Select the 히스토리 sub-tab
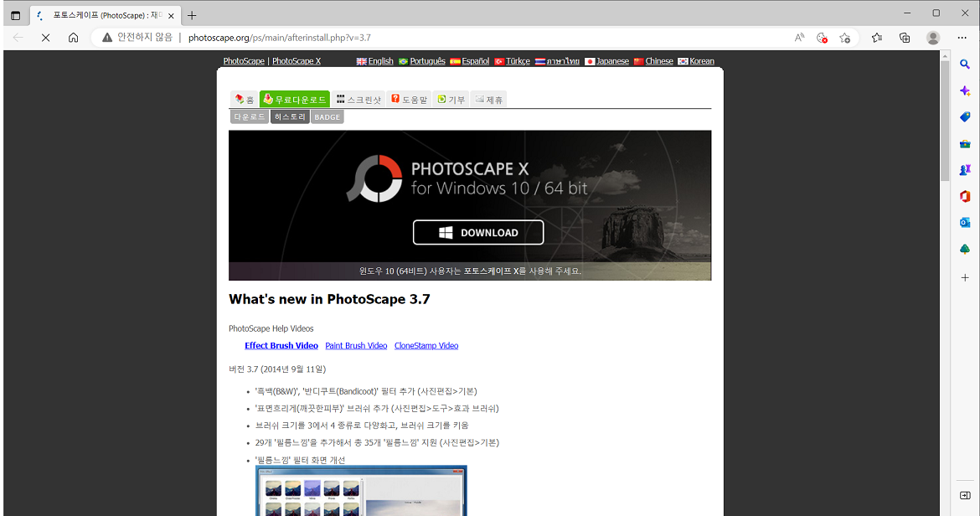Image resolution: width=980 pixels, height=516 pixels. click(x=290, y=116)
